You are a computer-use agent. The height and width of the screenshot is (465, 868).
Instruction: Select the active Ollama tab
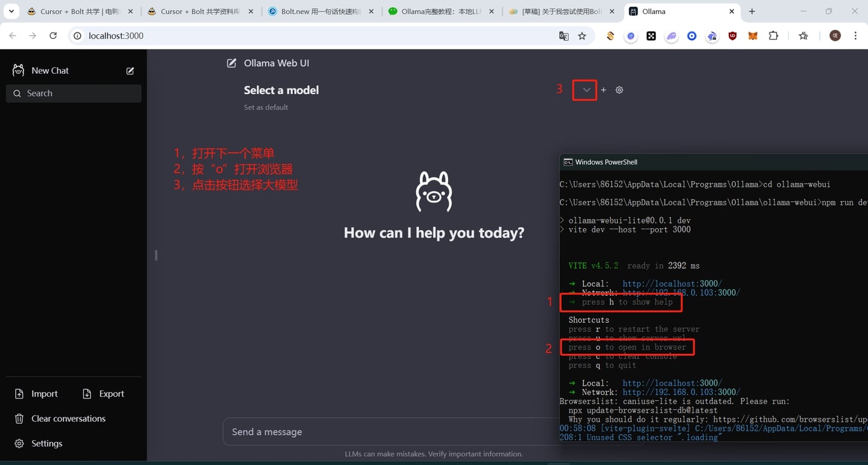tap(681, 11)
